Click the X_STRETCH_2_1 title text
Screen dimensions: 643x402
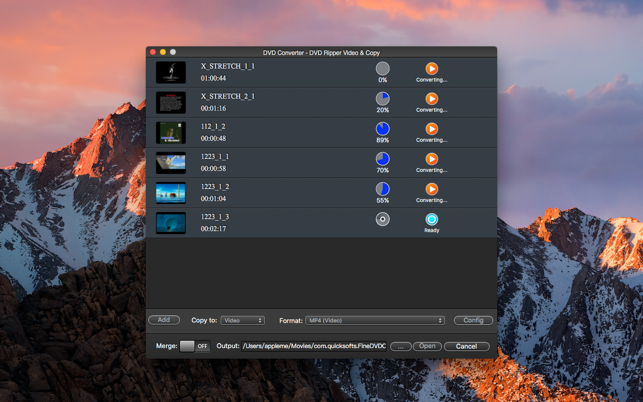point(228,96)
